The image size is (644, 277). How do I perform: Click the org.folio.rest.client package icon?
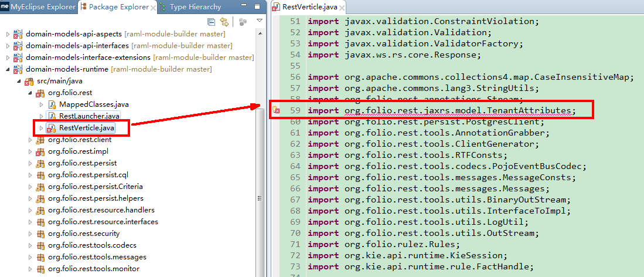pyautogui.click(x=40, y=140)
